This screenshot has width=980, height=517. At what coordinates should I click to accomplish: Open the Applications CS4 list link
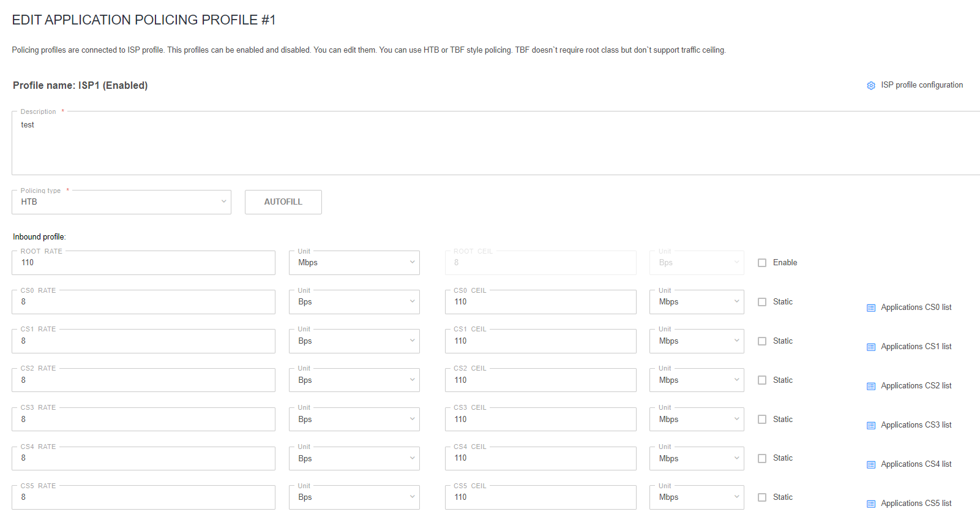(x=916, y=464)
